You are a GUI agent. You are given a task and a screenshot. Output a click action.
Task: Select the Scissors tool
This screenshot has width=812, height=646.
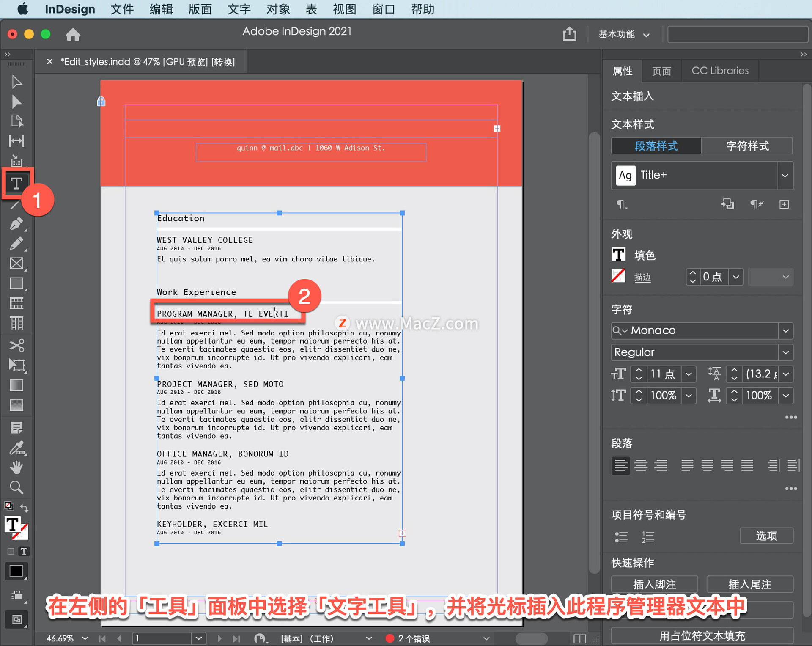click(16, 345)
